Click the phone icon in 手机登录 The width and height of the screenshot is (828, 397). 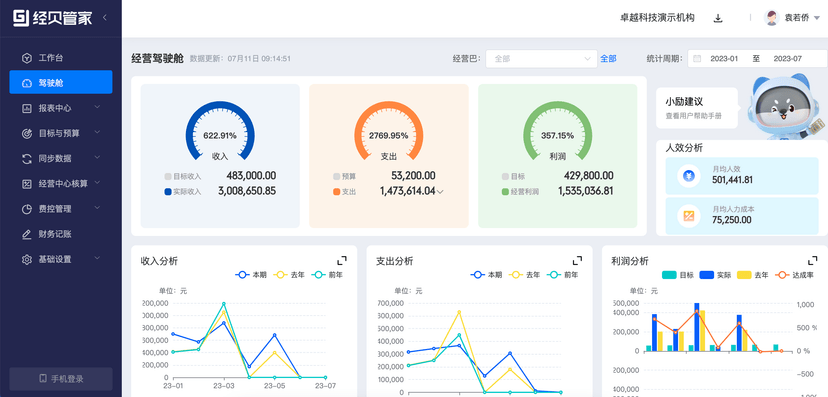click(43, 379)
